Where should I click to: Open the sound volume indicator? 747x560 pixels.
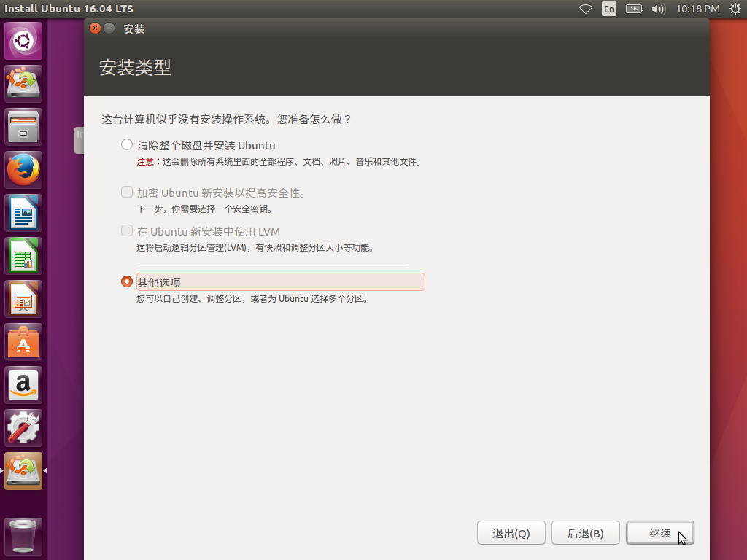(x=659, y=9)
